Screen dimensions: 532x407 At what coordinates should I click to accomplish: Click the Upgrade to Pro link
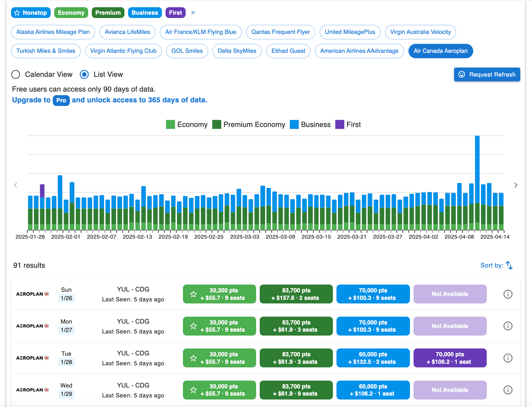[109, 100]
